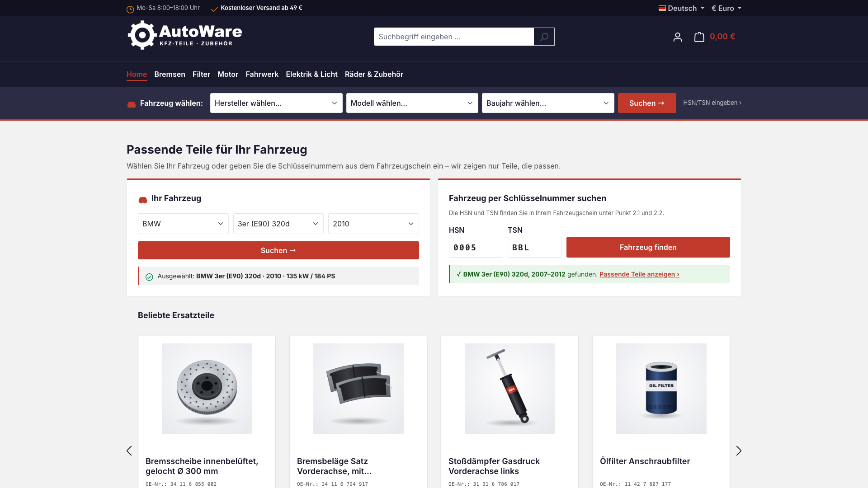
Task: Open the shopping cart icon
Action: [x=699, y=37]
